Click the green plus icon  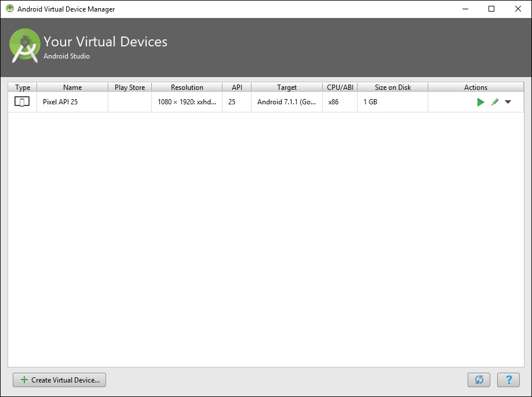coord(24,380)
